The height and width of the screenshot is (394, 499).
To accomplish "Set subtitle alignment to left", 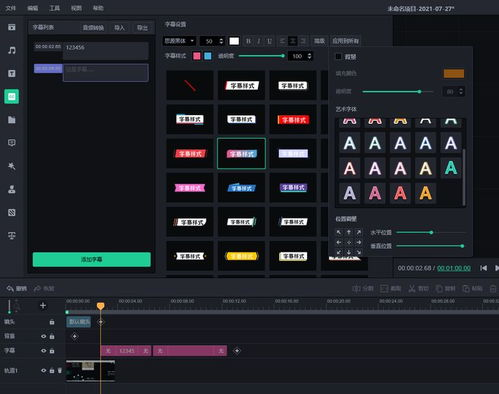I will [x=282, y=41].
